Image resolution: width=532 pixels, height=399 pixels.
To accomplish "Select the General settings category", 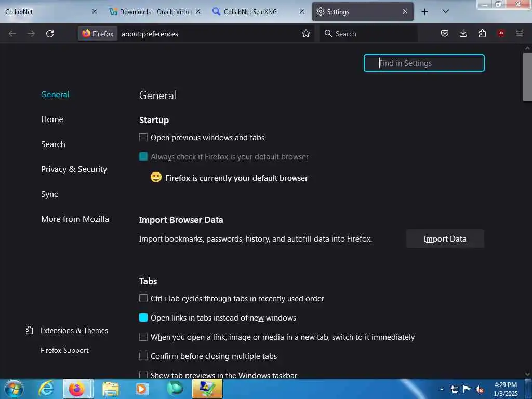I will click(x=55, y=95).
